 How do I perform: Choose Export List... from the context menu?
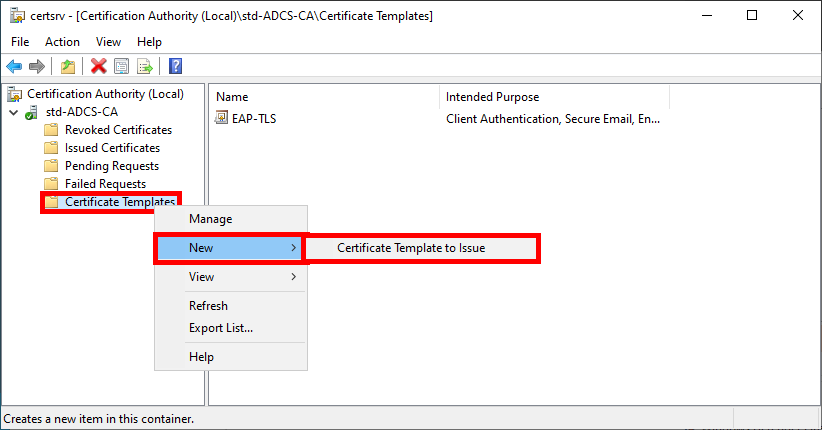(x=231, y=328)
